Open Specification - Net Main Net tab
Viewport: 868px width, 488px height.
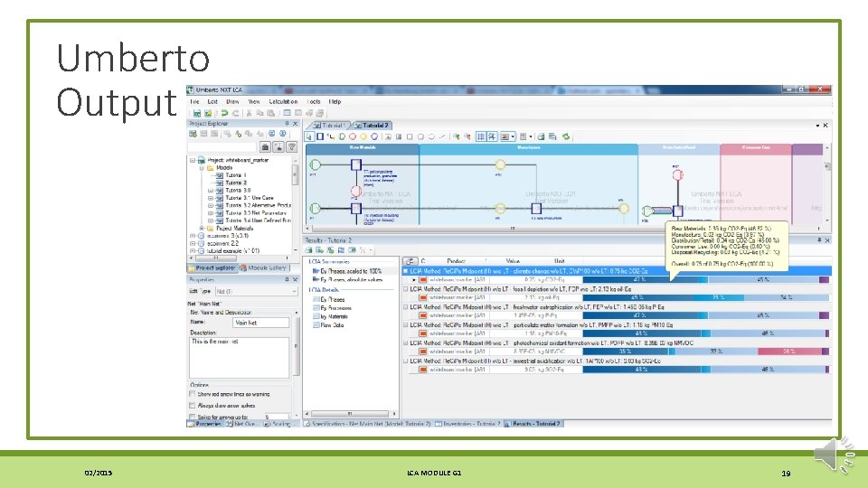(368, 424)
